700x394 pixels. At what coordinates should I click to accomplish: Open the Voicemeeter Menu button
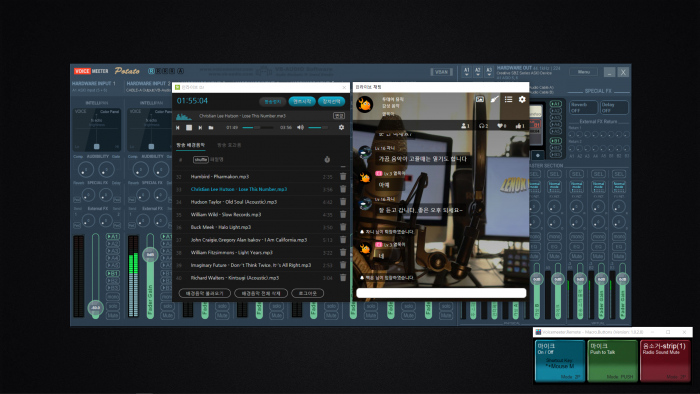pos(583,72)
